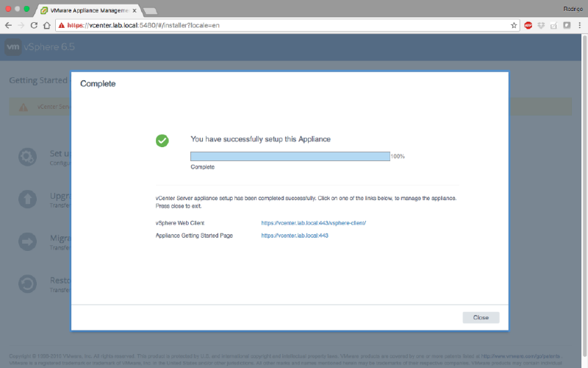Click the red Adblock extension icon
This screenshot has height=368, width=588.
528,25
